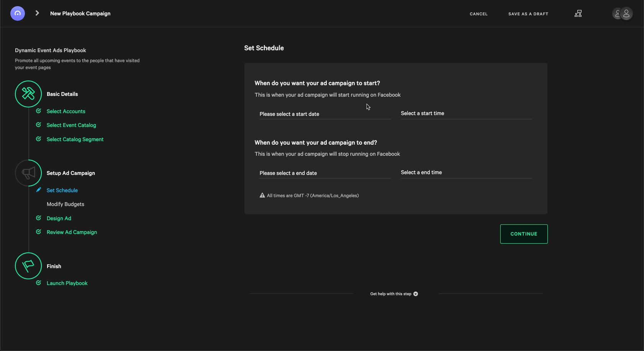Image resolution: width=644 pixels, height=351 pixels.
Task: Click the Finish flag icon
Action: 28,266
